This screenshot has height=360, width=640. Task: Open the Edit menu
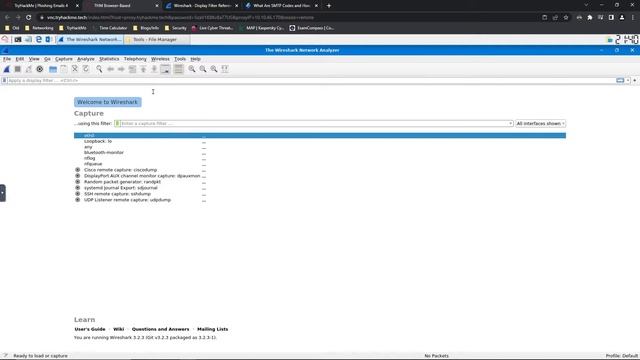(x=20, y=59)
